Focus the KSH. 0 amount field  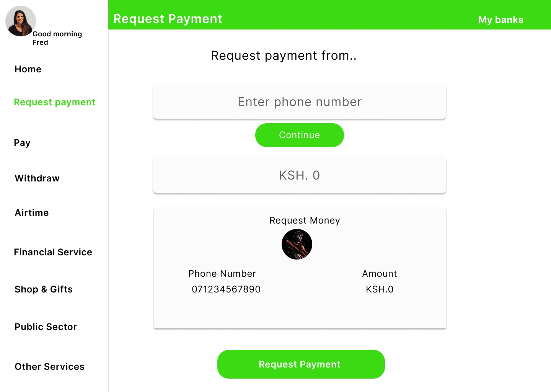coord(300,175)
